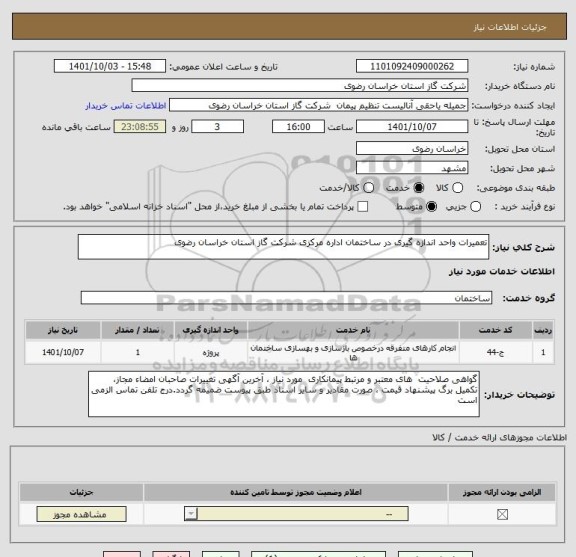576x557 pixels.
Task: Click service code ج-44 cell
Action: point(496,352)
